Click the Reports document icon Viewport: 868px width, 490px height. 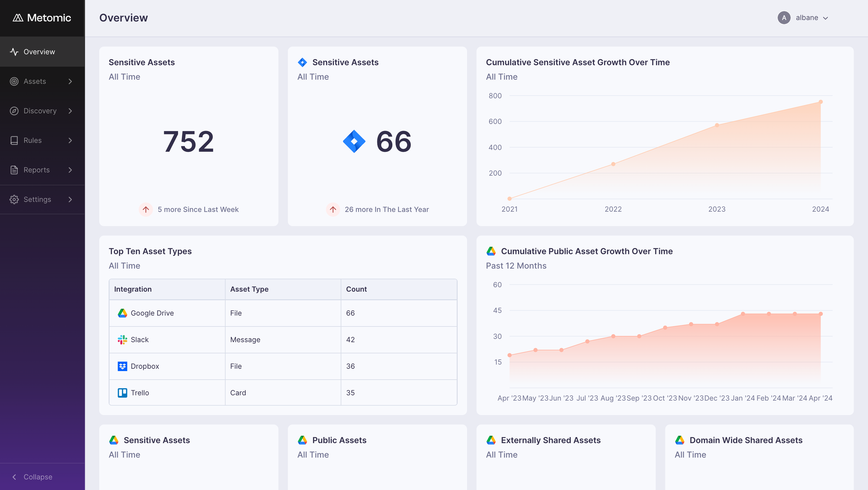click(x=14, y=170)
